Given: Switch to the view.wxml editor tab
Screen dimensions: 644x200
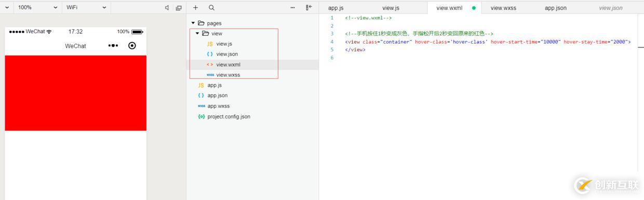Looking at the screenshot, I should [x=454, y=8].
